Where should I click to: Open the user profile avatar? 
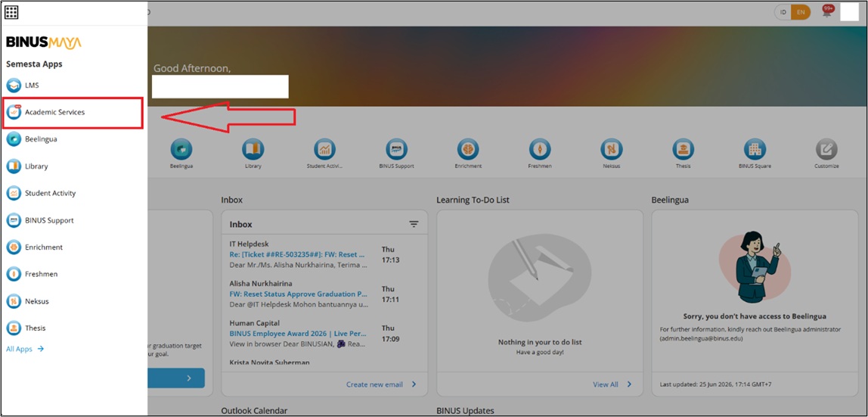coord(849,11)
